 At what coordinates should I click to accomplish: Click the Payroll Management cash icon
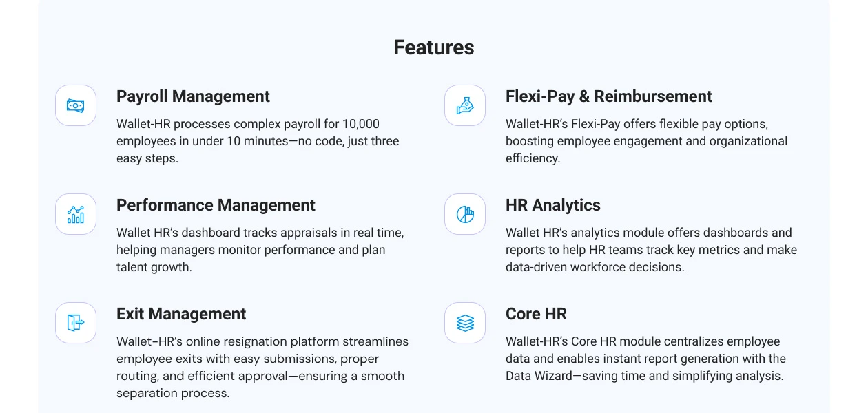(76, 105)
